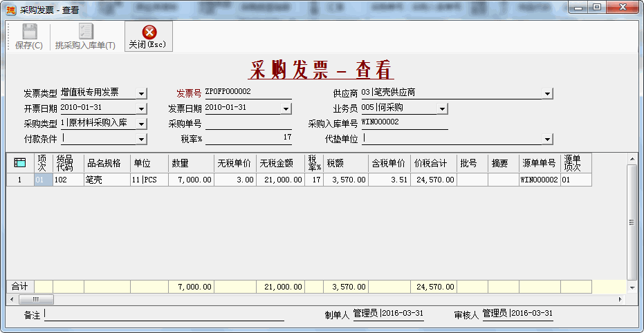644x333 pixels.
Task: Click the 源单单号 column header
Action: [540, 163]
